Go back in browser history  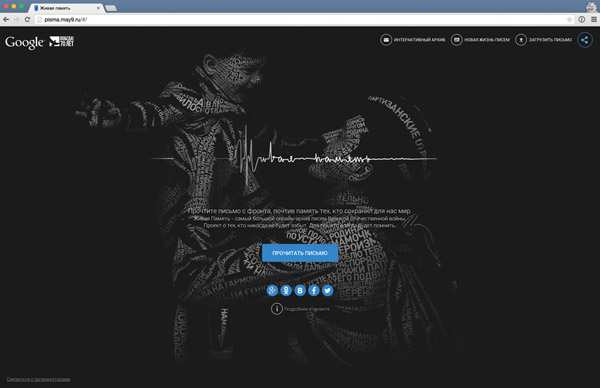pos(6,20)
